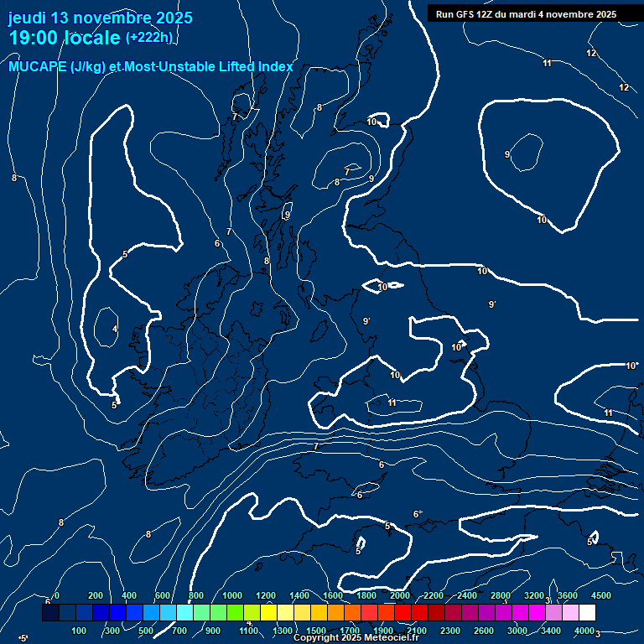This screenshot has width=644, height=644.
Task: Click the legend value '2300'
Action: point(450,631)
